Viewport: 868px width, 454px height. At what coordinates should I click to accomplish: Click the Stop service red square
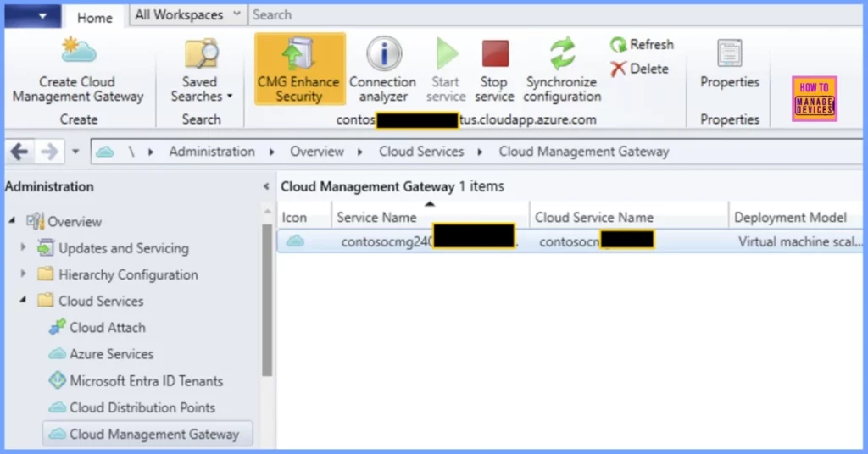[495, 53]
